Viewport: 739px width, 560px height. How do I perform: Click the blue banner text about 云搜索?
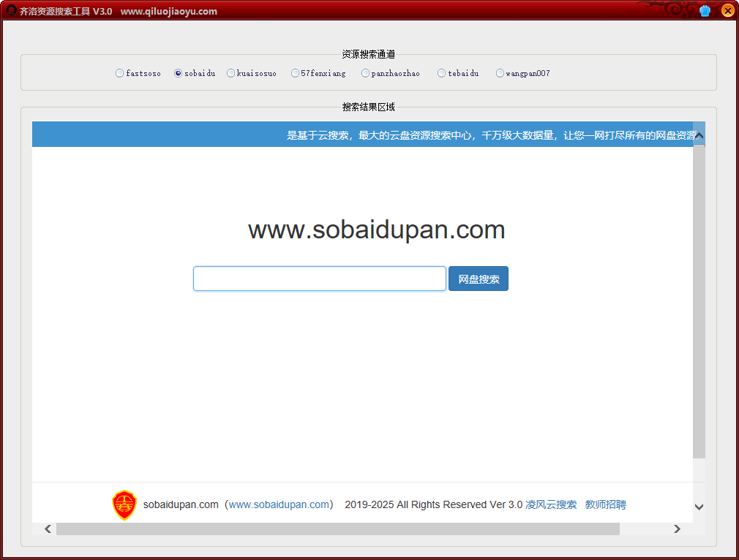(492, 135)
